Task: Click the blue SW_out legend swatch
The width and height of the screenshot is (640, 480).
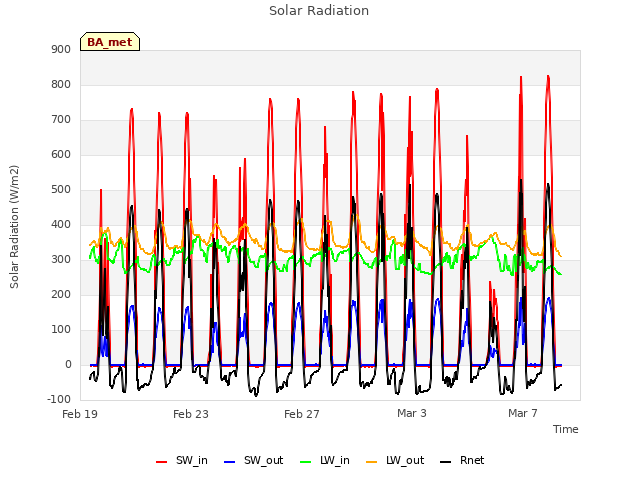Action: click(x=230, y=462)
